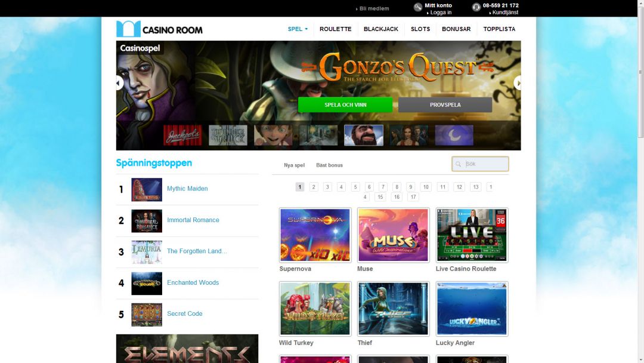Select page 1 of games
644x363 pixels.
(300, 187)
